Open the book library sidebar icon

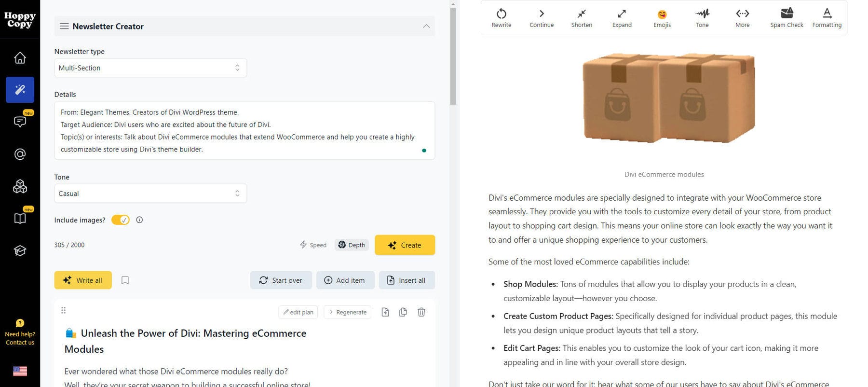tap(20, 218)
